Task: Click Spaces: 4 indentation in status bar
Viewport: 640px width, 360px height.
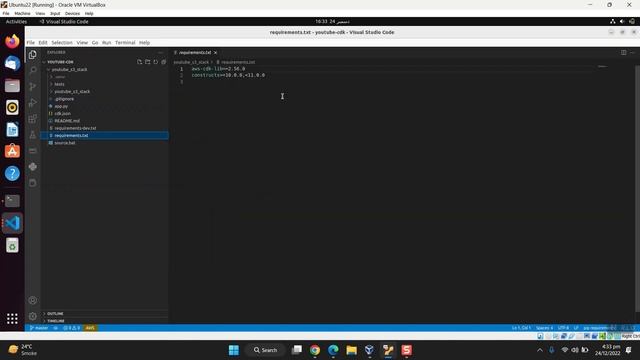Action: (544, 328)
